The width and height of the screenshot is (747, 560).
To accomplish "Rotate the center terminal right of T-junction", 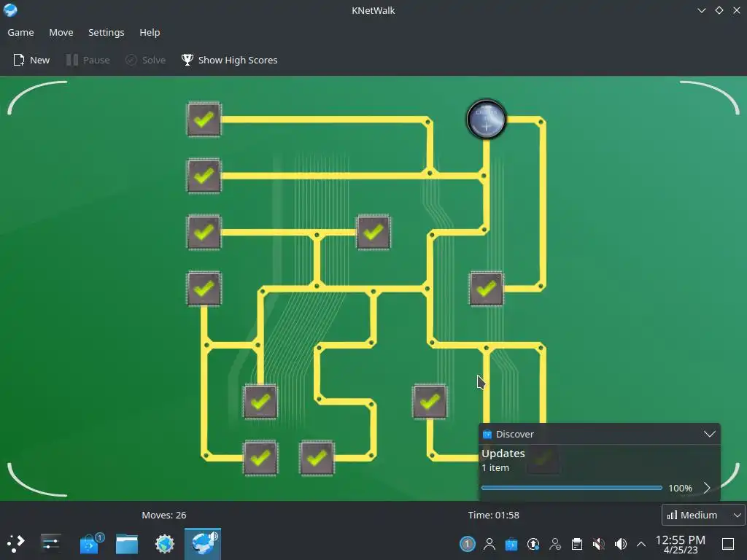I will click(373, 233).
